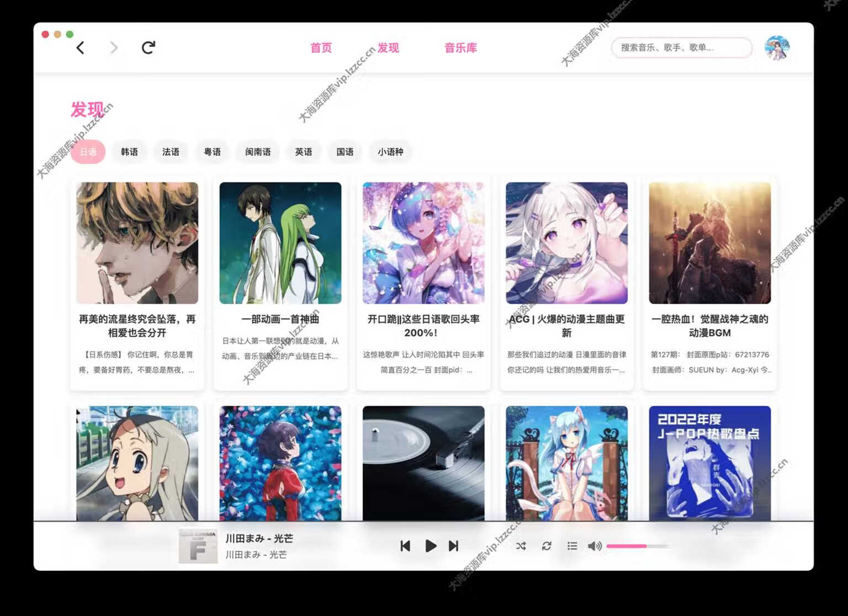Image resolution: width=848 pixels, height=616 pixels.
Task: Click the artist line below song title
Action: [x=256, y=555]
